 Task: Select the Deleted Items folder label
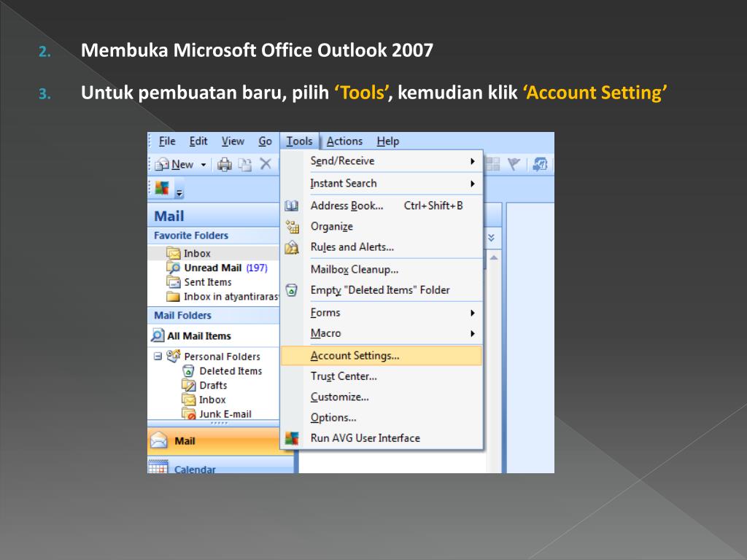coord(231,371)
